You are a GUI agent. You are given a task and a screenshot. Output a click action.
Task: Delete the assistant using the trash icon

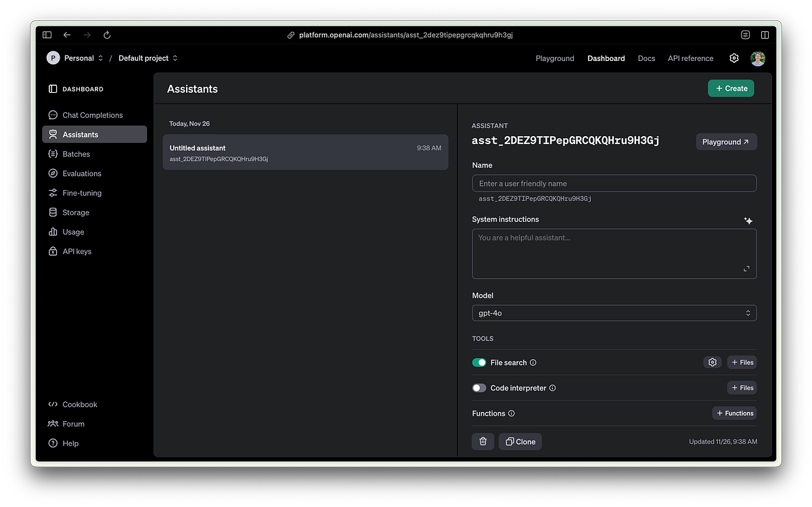[483, 441]
